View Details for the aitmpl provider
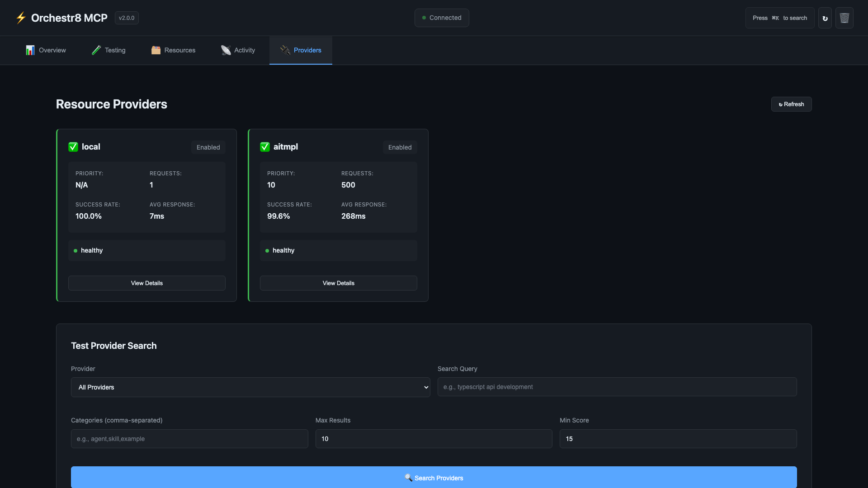 (339, 283)
